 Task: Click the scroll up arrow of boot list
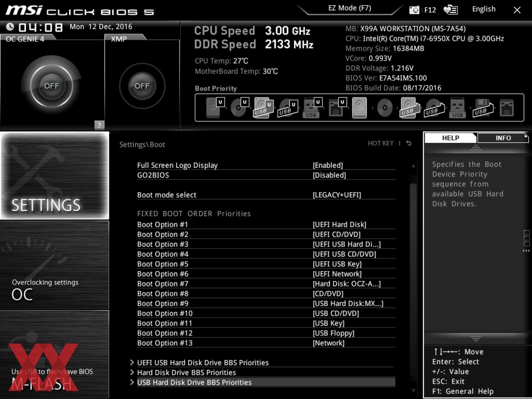coord(413,166)
